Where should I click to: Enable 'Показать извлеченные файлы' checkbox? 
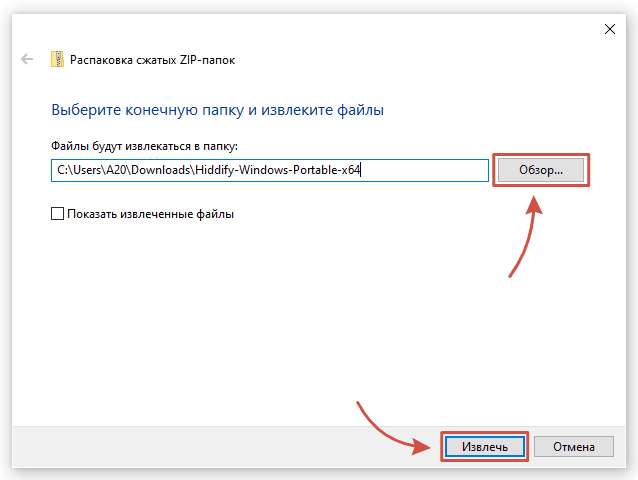pos(57,214)
